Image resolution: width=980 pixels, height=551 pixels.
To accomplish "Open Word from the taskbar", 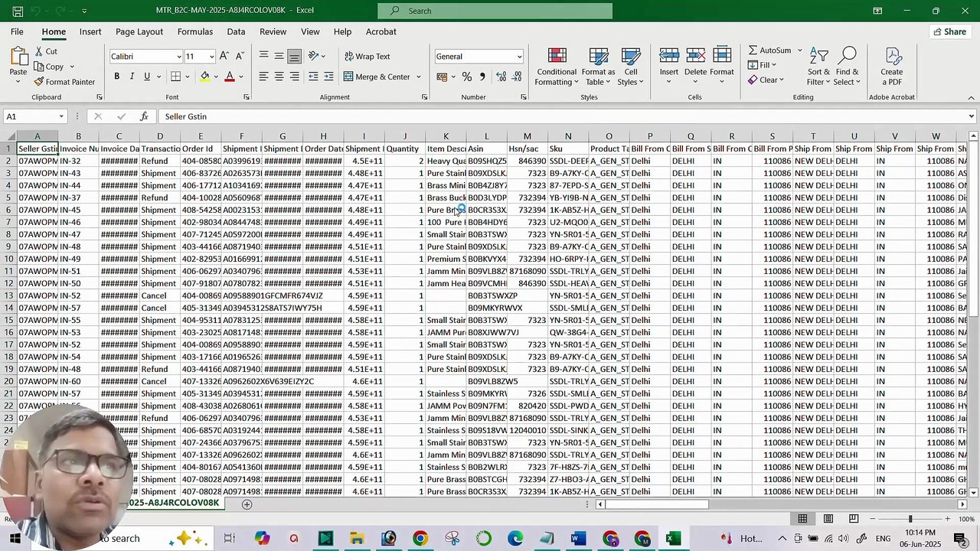I will tap(578, 539).
